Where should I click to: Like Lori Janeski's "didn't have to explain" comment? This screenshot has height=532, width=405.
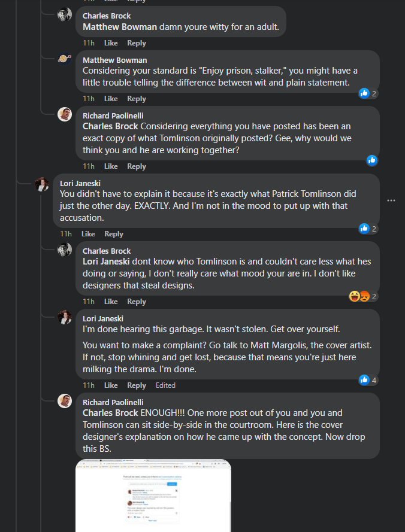(x=88, y=234)
